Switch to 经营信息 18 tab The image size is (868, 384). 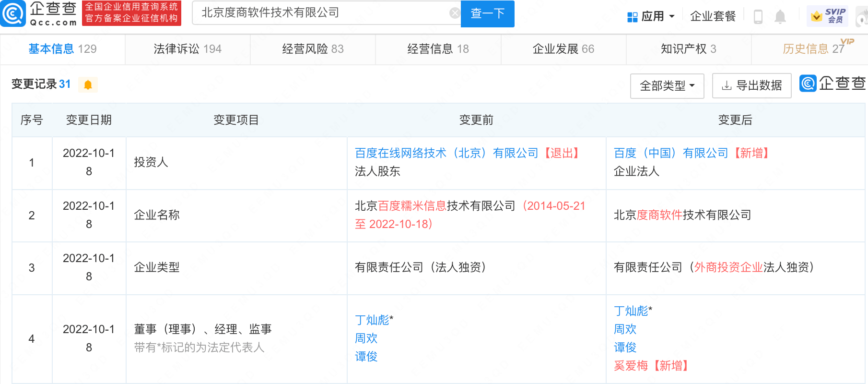click(x=438, y=49)
